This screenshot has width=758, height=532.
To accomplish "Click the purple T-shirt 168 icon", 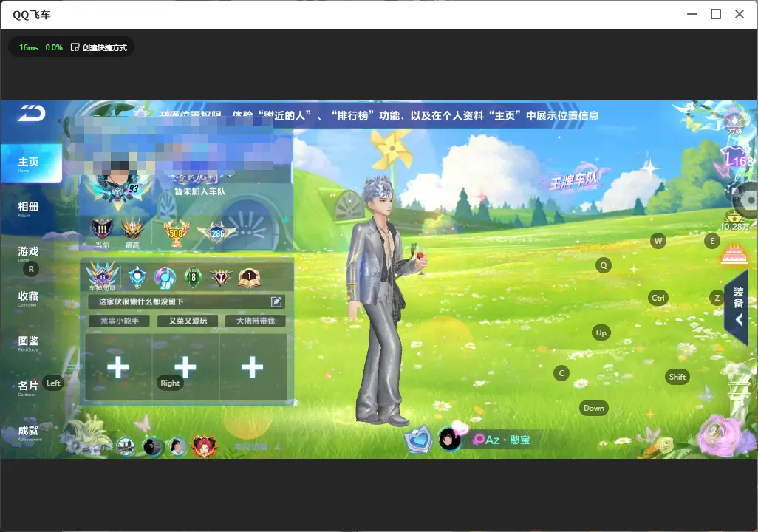I will [737, 157].
